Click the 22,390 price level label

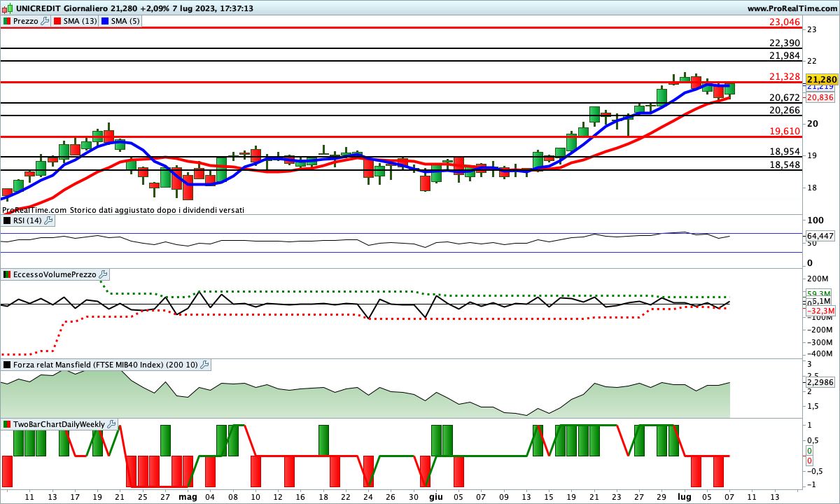point(784,43)
